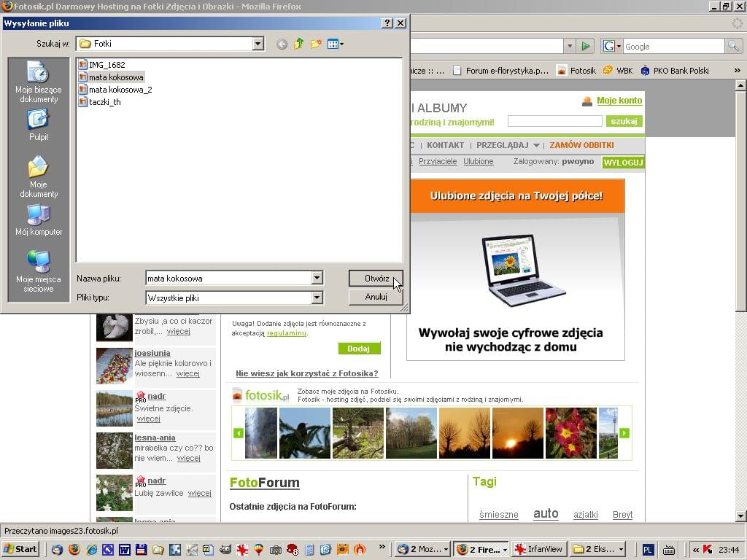Screen dimensions: 747x560
Task: Click the page vertical scrollbar down arrow
Action: (x=740, y=516)
